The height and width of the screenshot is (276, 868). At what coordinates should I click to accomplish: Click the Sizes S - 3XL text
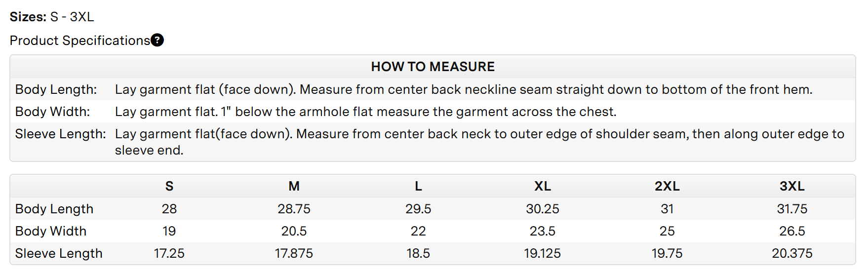click(52, 17)
